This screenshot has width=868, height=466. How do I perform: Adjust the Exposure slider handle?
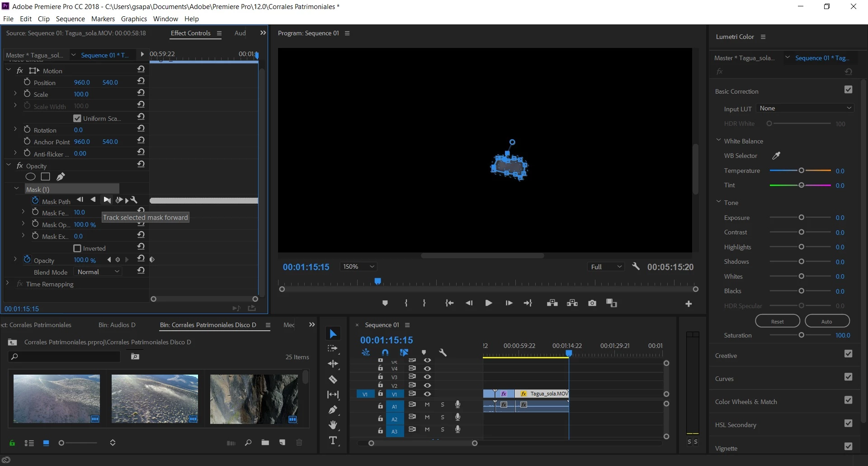point(801,218)
